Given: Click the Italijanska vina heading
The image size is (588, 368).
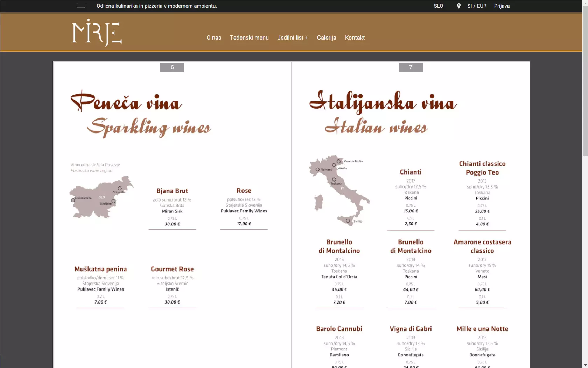Looking at the screenshot, I should [x=383, y=102].
